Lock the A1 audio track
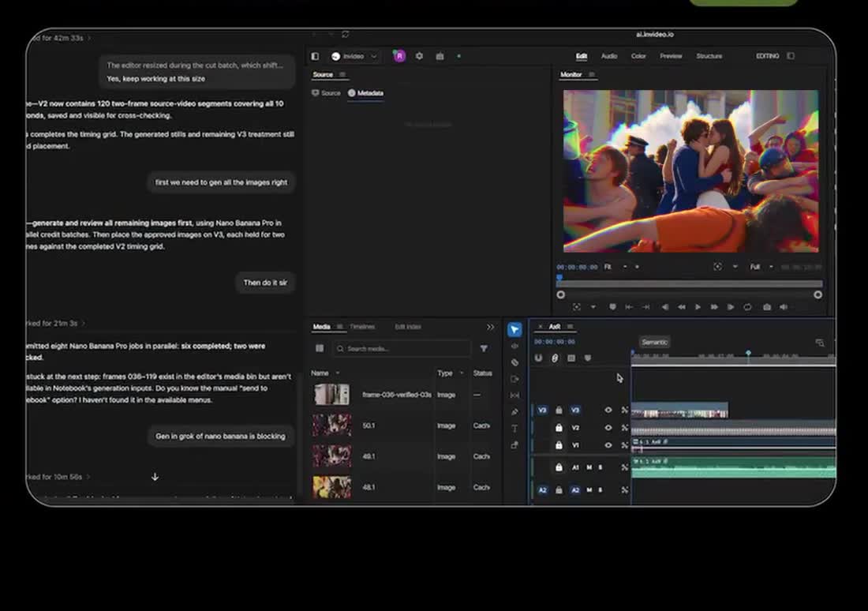 559,467
